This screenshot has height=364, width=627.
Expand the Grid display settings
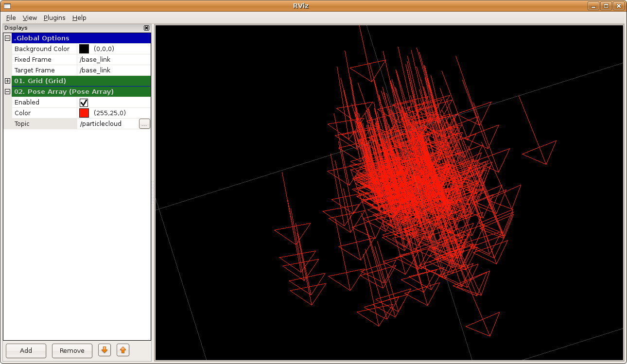tap(7, 81)
